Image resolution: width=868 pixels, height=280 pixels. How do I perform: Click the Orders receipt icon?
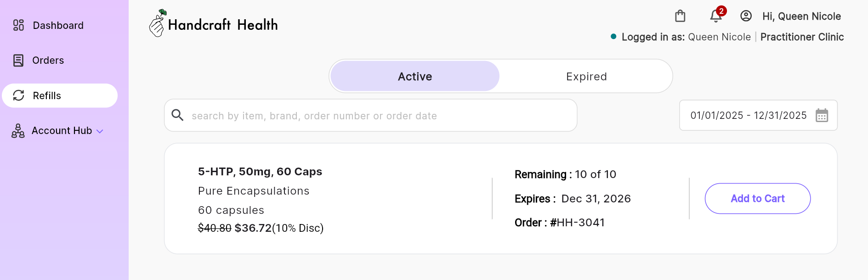(18, 61)
